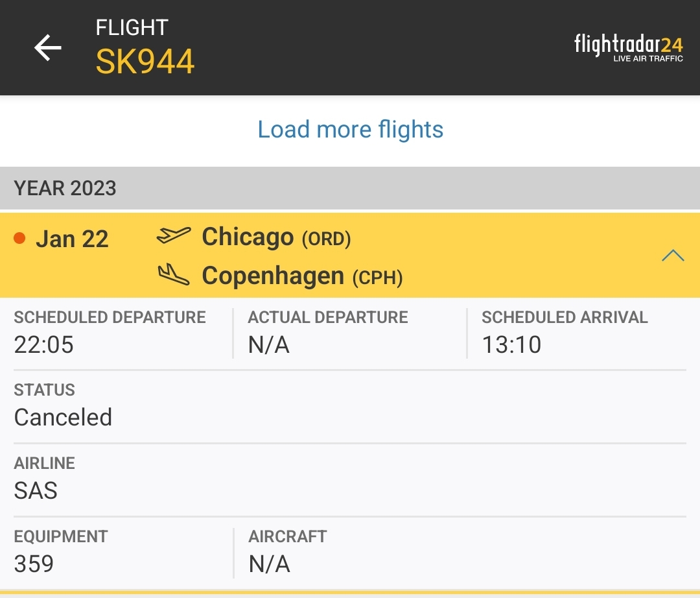
Task: Select the SAS airline value
Action: (36, 490)
